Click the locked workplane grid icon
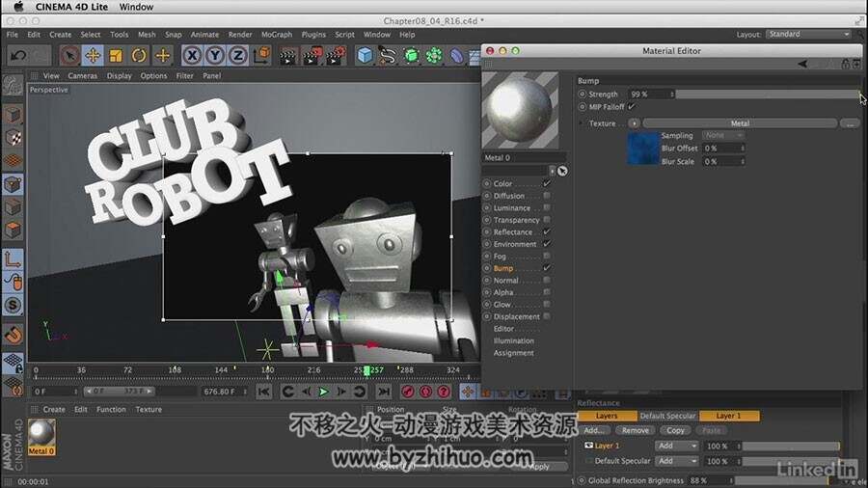Viewport: 868px width, 488px height. click(13, 363)
